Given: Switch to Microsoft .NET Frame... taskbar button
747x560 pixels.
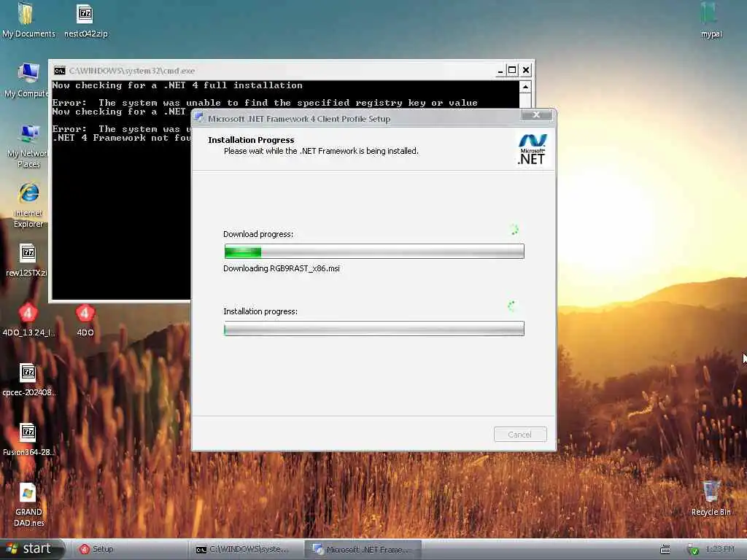Looking at the screenshot, I should click(x=363, y=549).
